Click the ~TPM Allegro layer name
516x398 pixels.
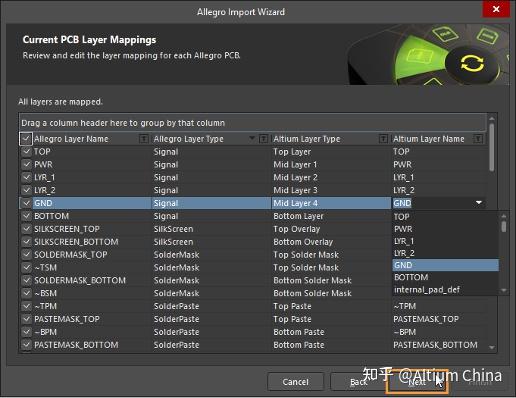tap(46, 306)
